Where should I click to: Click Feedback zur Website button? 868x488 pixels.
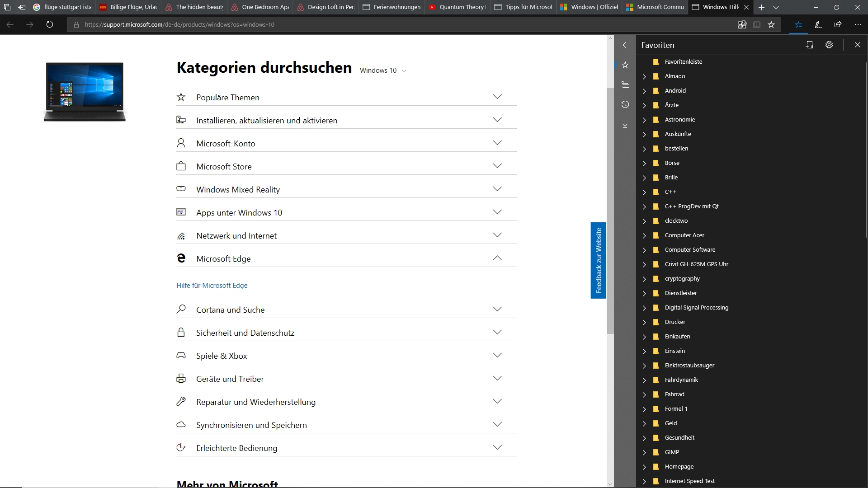(x=598, y=260)
